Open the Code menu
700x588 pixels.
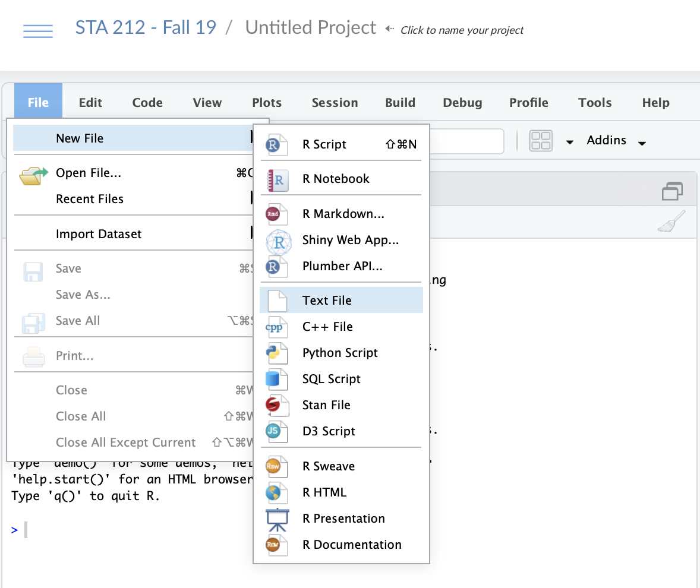click(147, 103)
